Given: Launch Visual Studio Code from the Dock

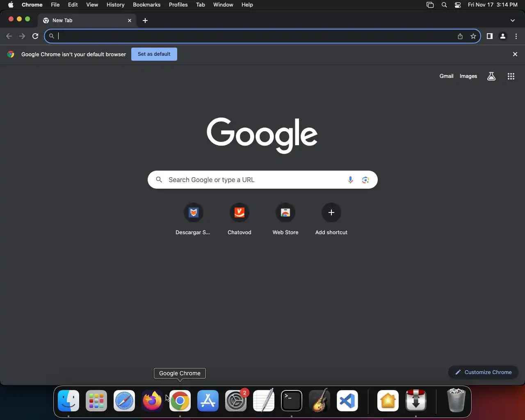Looking at the screenshot, I should pyautogui.click(x=347, y=401).
